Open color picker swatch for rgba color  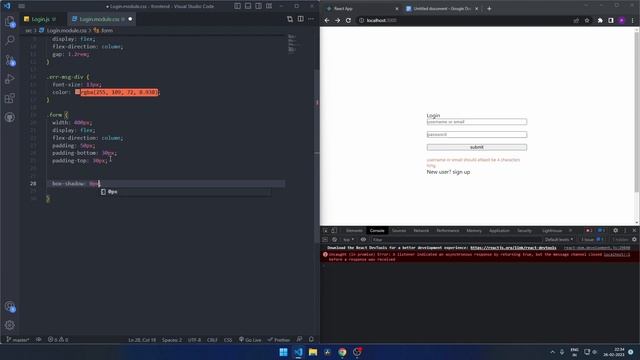[x=78, y=92]
